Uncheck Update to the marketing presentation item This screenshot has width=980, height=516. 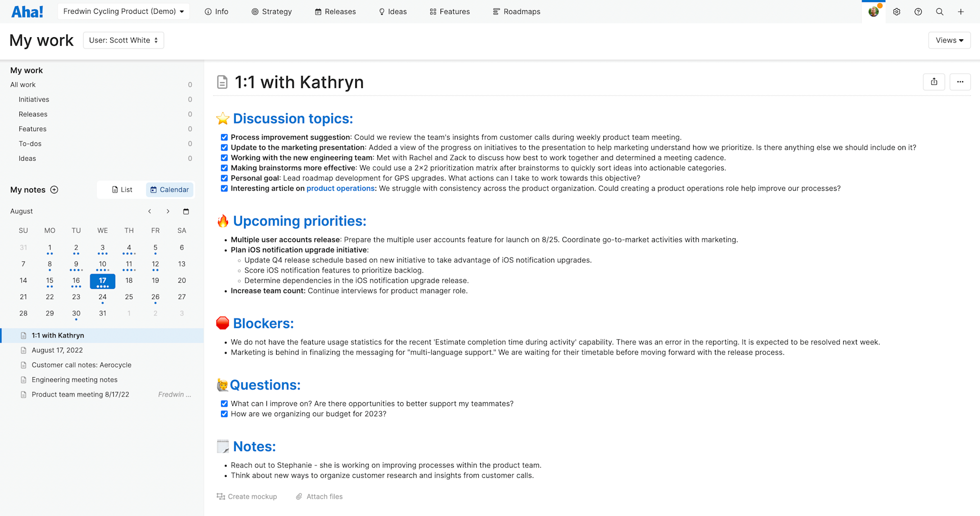(224, 148)
